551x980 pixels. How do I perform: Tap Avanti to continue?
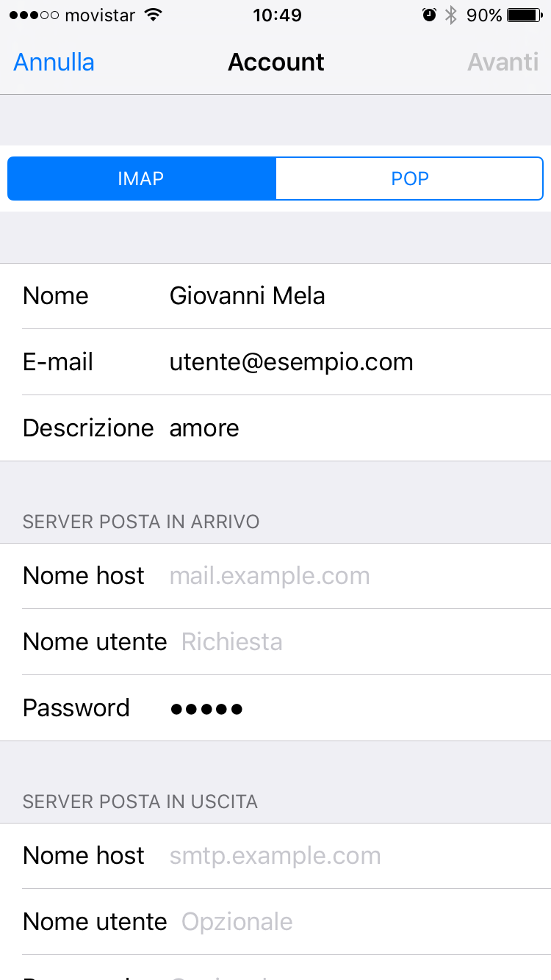(503, 62)
